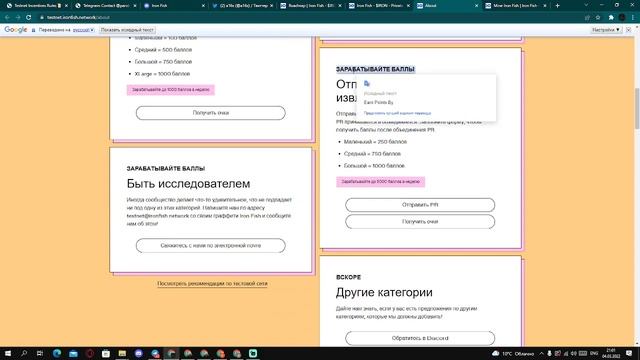This screenshot has height=360, width=640.
Task: Open the testnet guidelines link
Action: click(212, 283)
